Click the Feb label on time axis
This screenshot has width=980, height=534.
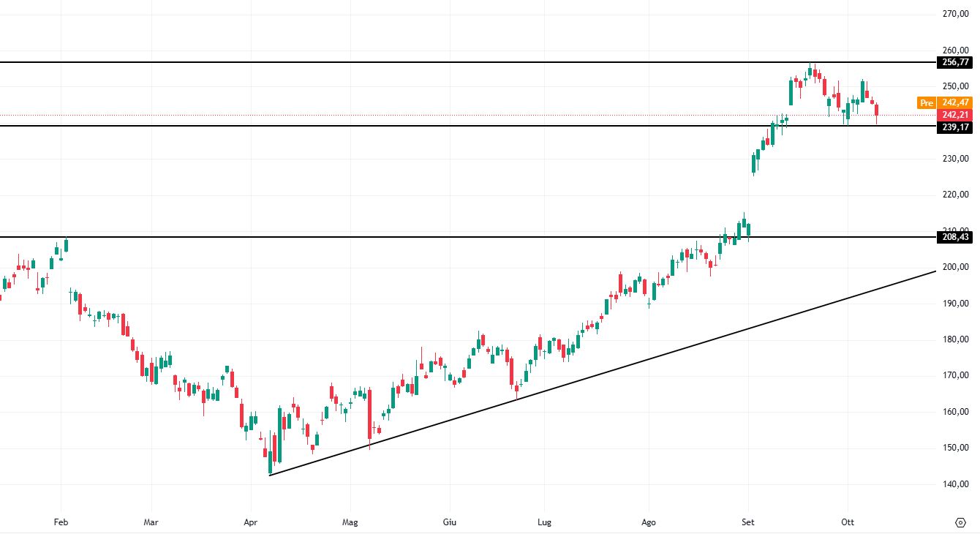(x=61, y=522)
